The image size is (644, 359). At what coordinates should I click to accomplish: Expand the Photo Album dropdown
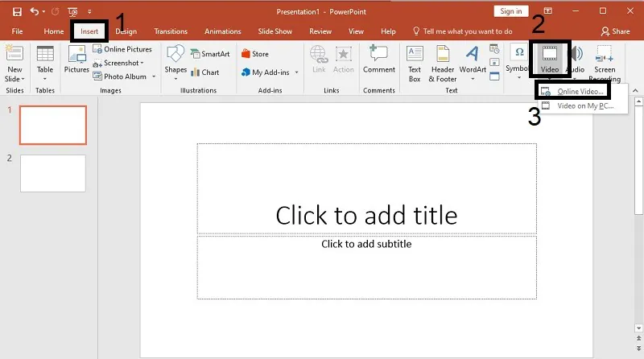[153, 76]
